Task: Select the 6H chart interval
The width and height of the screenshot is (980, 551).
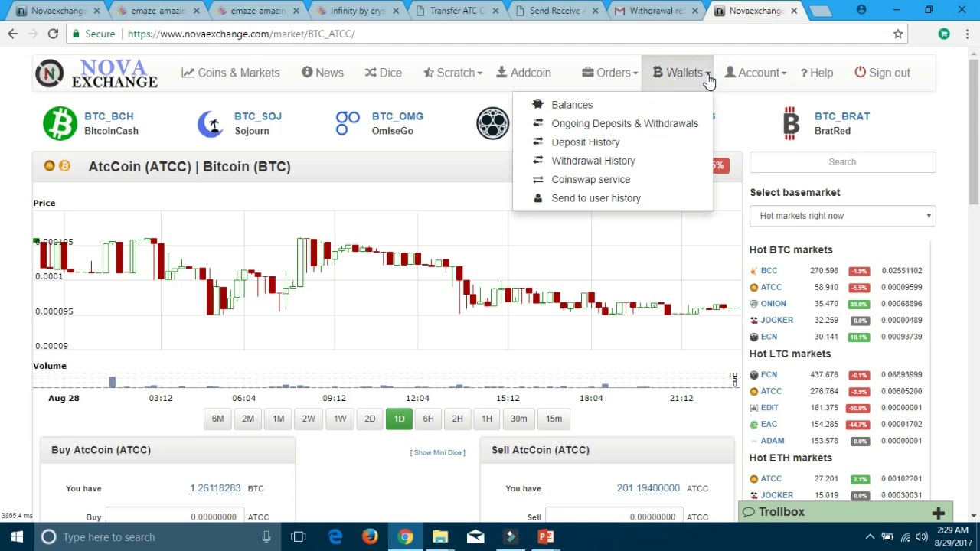Action: tap(428, 419)
